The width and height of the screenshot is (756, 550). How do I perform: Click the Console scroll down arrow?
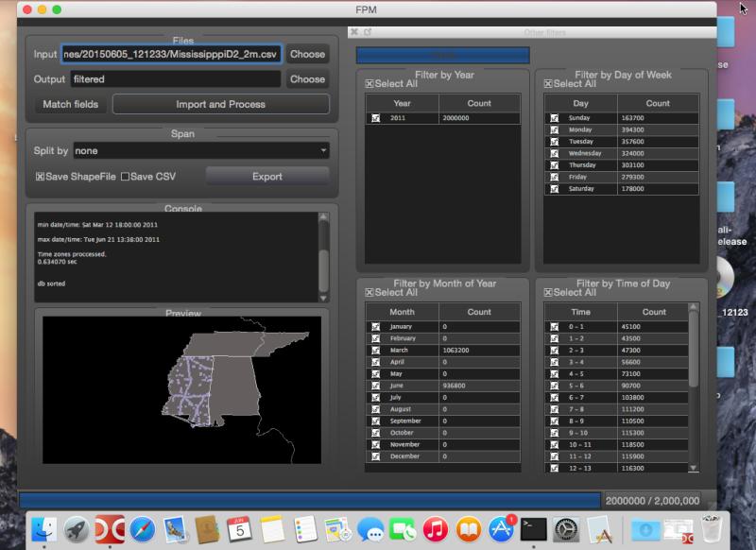tap(323, 299)
